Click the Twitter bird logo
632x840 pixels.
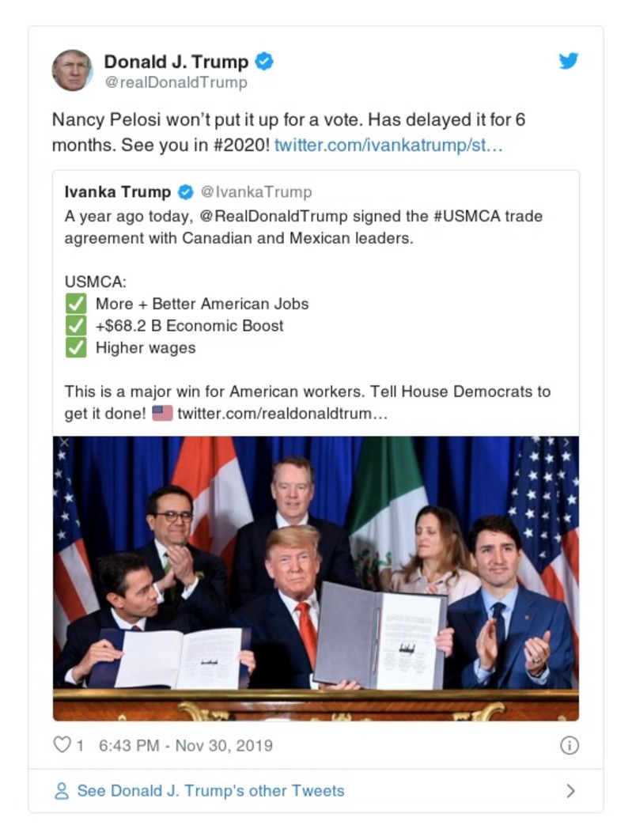coord(569,61)
